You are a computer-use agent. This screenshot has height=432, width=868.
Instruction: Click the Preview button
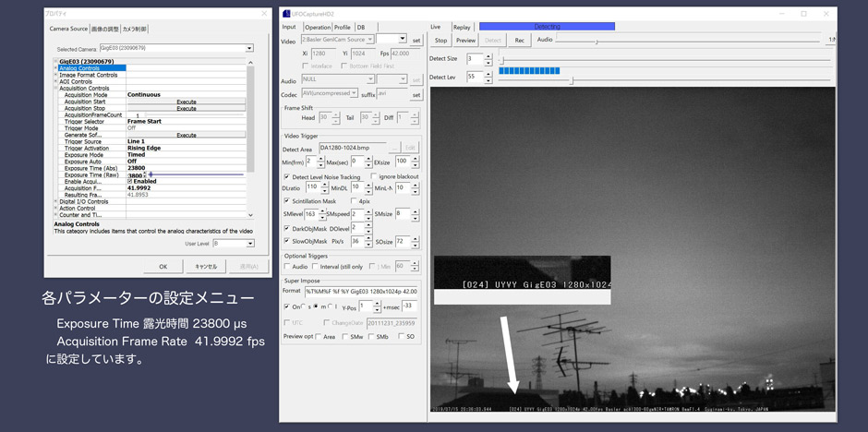pos(465,41)
